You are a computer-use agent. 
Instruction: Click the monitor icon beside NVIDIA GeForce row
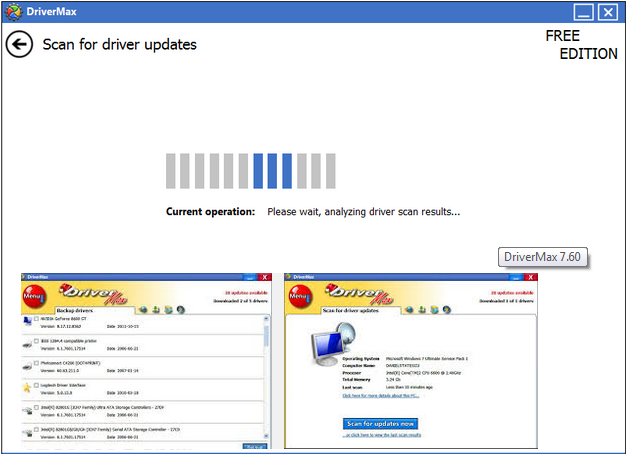pyautogui.click(x=27, y=321)
